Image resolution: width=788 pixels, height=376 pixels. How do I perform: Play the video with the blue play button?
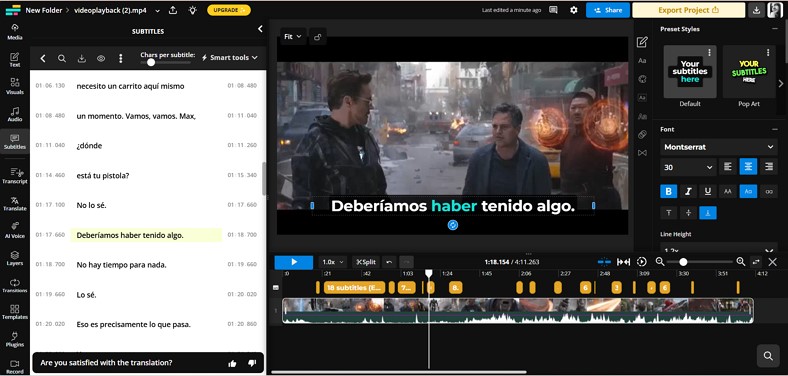tap(294, 262)
